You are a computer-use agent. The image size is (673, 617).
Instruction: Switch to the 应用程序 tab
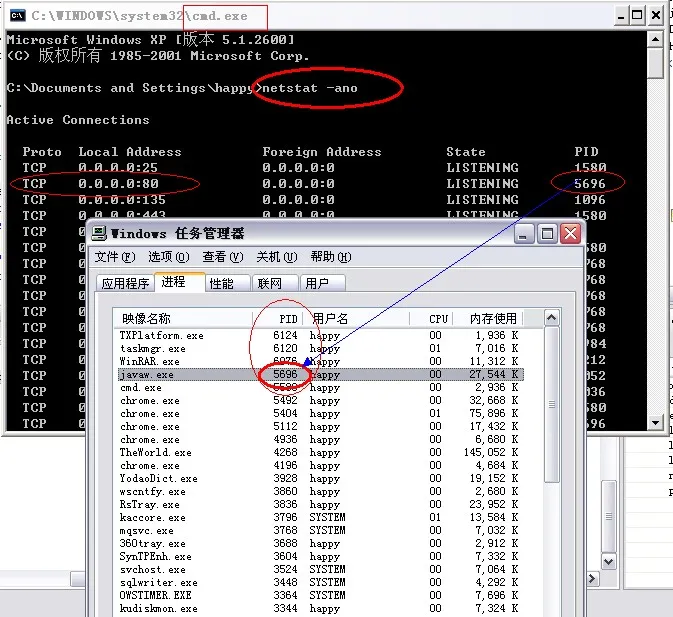125,283
